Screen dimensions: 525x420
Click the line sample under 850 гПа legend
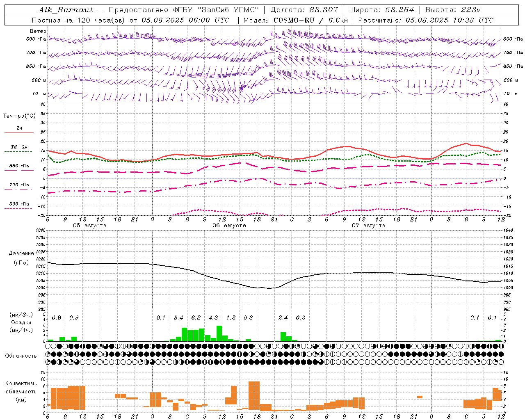pos(19,170)
